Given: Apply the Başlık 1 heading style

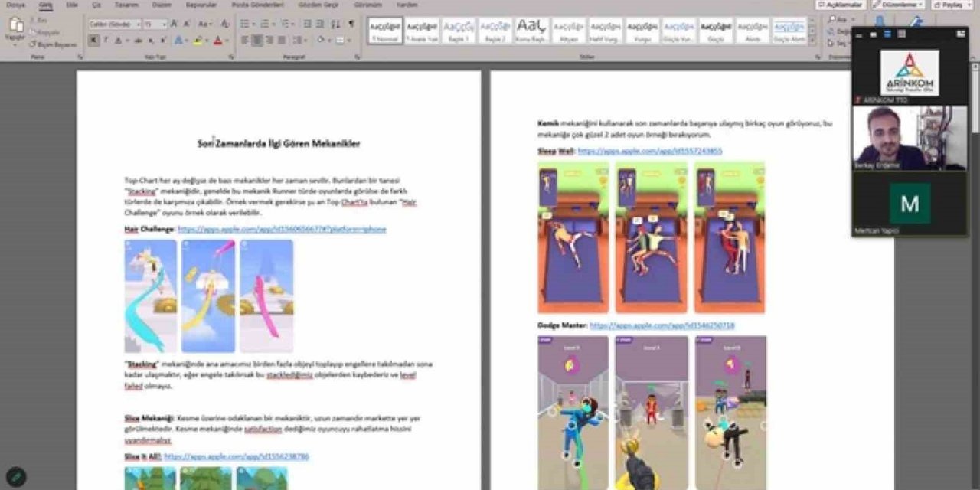Looking at the screenshot, I should 458,31.
